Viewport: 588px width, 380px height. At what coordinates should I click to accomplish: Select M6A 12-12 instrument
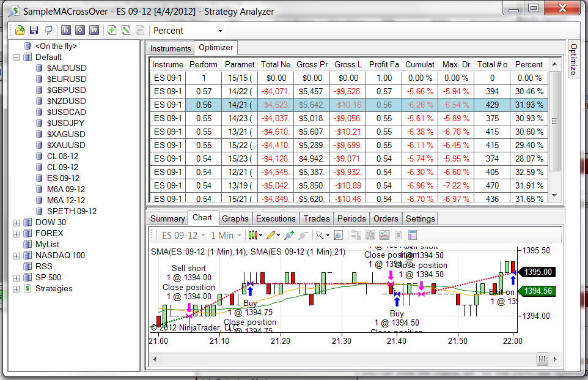click(x=65, y=200)
